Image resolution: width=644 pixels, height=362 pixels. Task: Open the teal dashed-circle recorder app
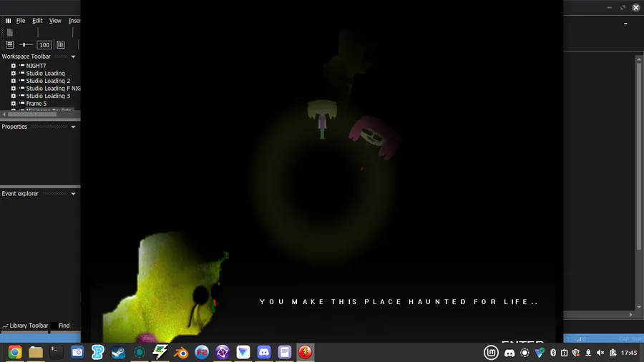click(x=140, y=352)
